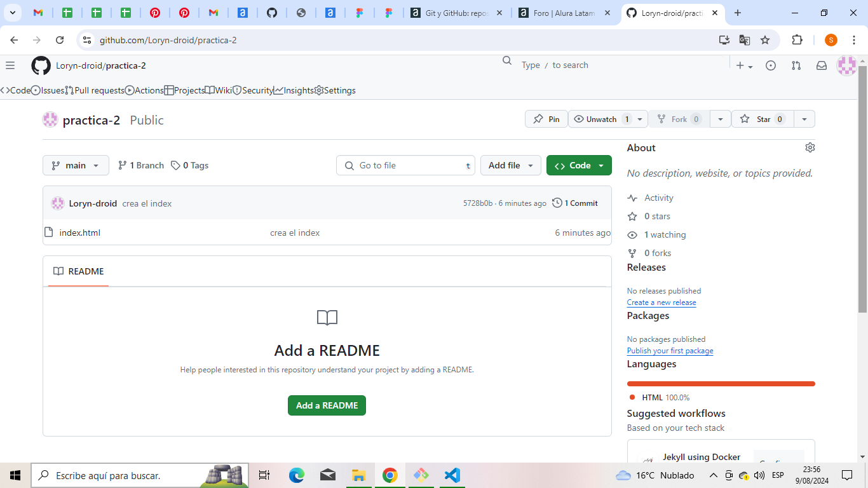Click the translate page icon
The height and width of the screenshot is (488, 868).
pos(745,40)
